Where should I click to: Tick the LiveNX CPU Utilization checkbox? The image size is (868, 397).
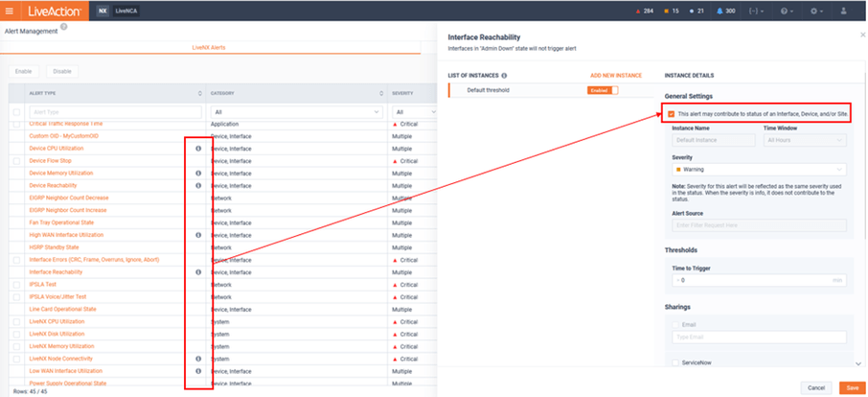click(x=16, y=321)
